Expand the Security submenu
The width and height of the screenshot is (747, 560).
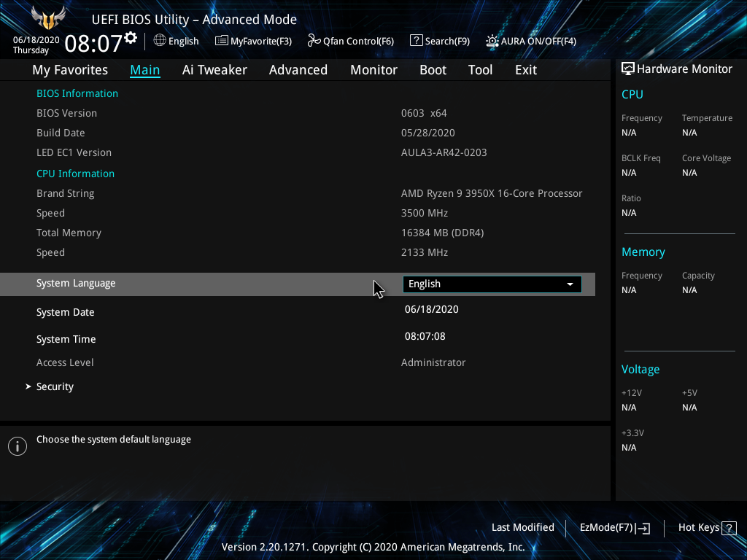(55, 386)
